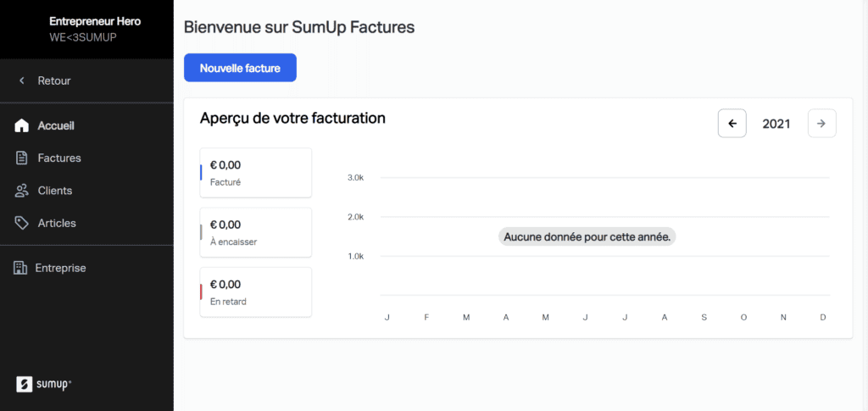Create a Nouvelle facture
Screen dimensions: 868x411
(x=240, y=68)
